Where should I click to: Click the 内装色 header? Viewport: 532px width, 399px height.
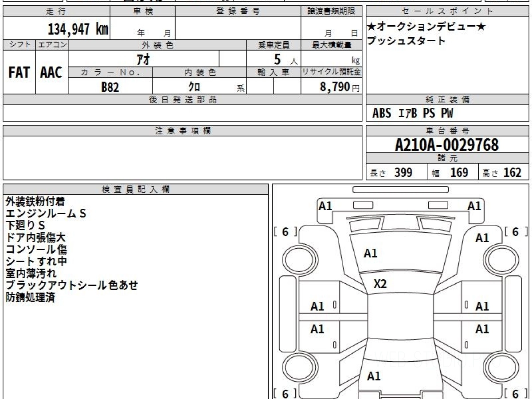tap(199, 73)
